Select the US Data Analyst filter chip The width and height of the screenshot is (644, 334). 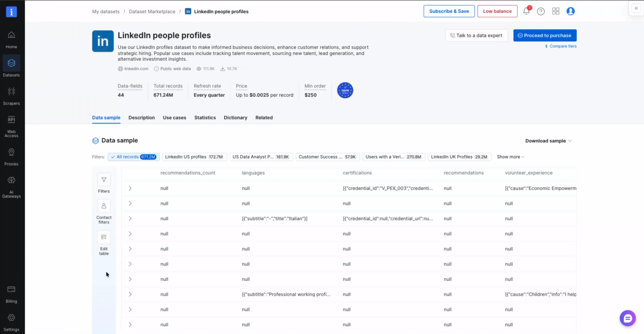(261, 157)
